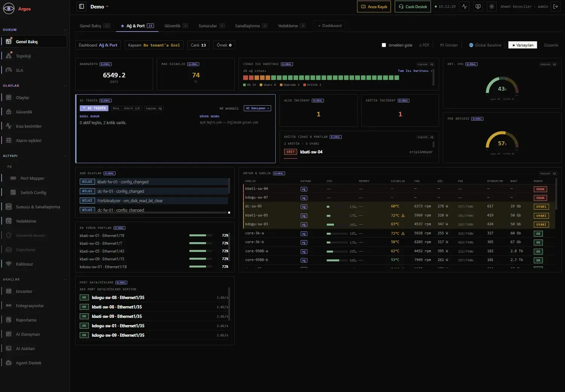Image resolution: width=565 pixels, height=392 pixels.
Task: Click the Arıza Kaydı button
Action: (374, 6)
